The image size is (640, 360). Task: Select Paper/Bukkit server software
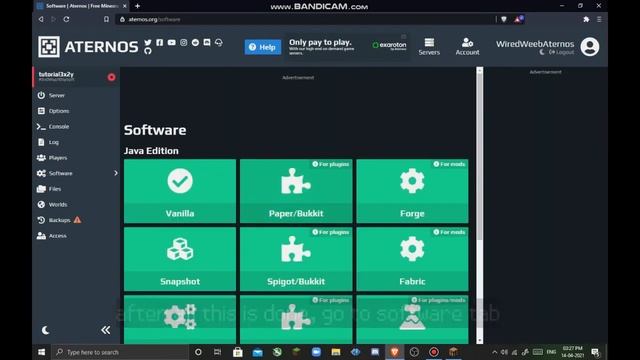coord(296,191)
